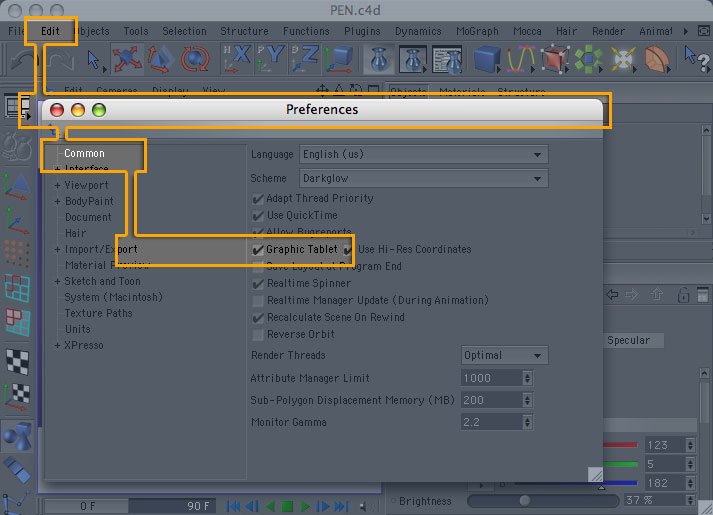
Task: Open the MoGraph menu
Action: coord(477,31)
